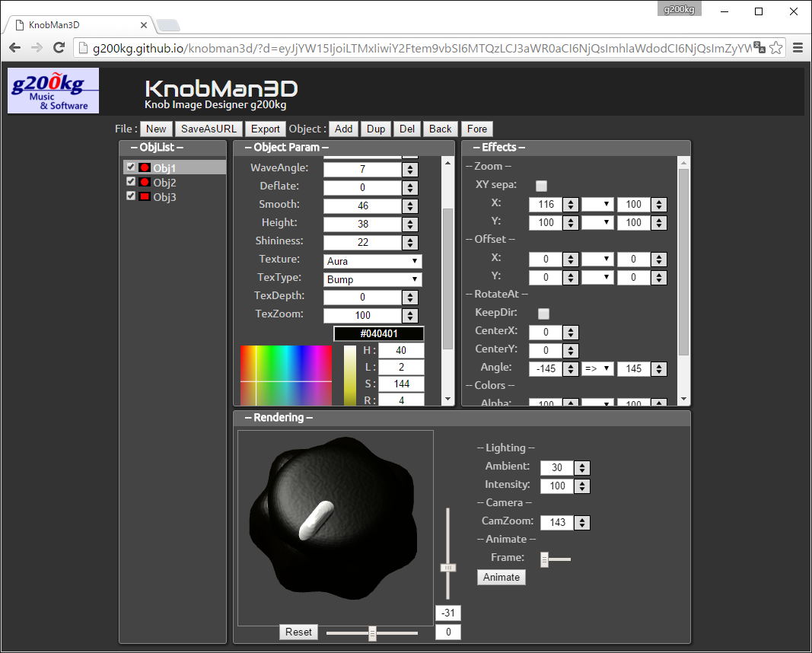Click the browser reload icon

click(x=59, y=48)
